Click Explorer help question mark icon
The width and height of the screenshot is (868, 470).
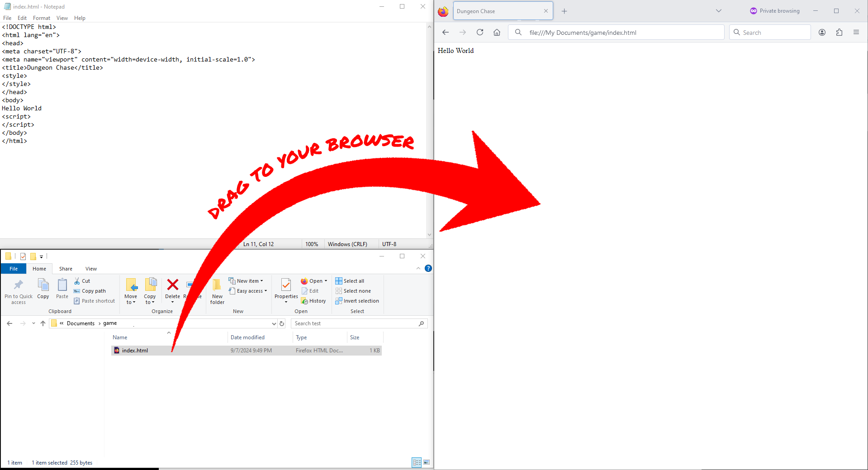pos(428,268)
